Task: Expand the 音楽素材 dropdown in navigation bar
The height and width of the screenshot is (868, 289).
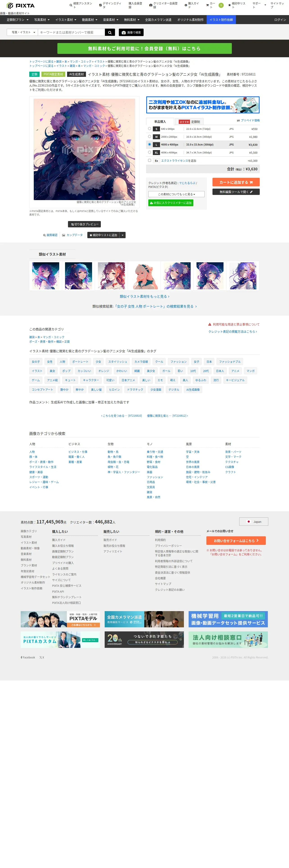Action: (111, 20)
